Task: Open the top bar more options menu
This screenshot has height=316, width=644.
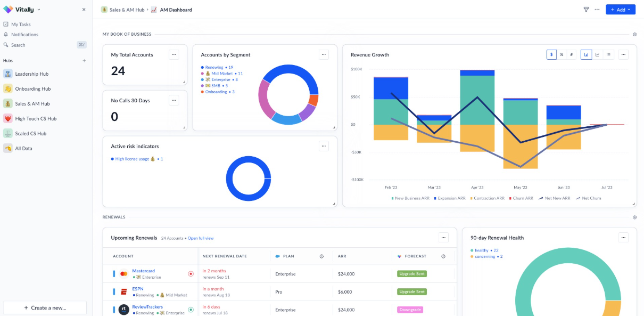Action: pyautogui.click(x=597, y=10)
